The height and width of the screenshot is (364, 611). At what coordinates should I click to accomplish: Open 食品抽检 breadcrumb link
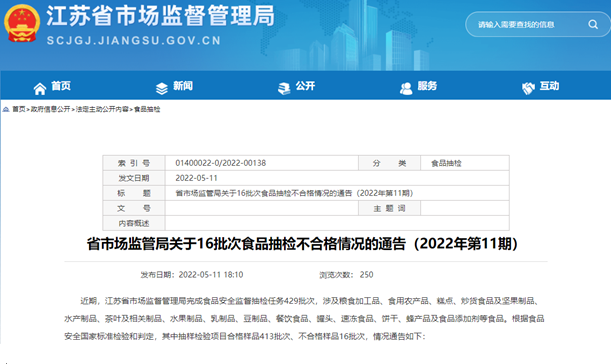(147, 109)
